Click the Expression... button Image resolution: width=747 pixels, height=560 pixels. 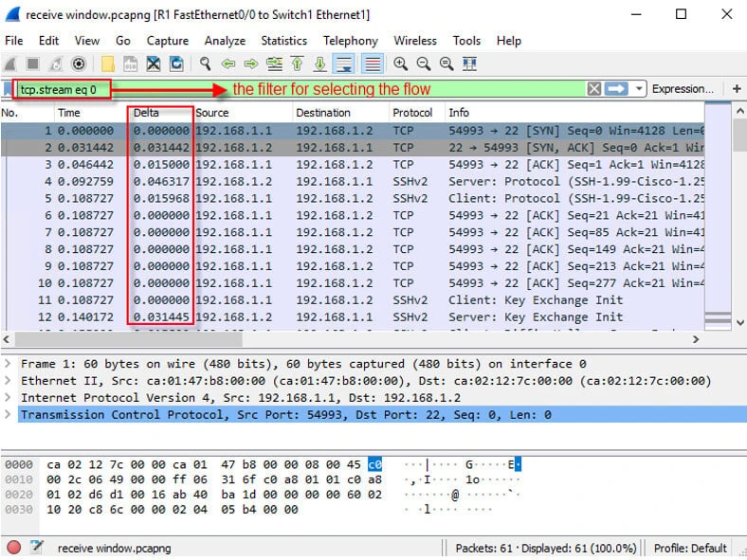683,89
